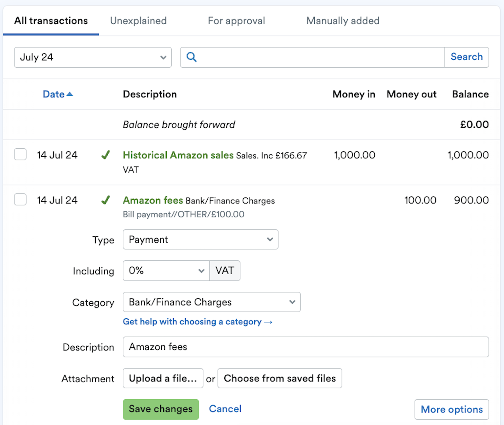Click Upload a file button
Viewport: 504px width, 425px height.
click(x=163, y=378)
